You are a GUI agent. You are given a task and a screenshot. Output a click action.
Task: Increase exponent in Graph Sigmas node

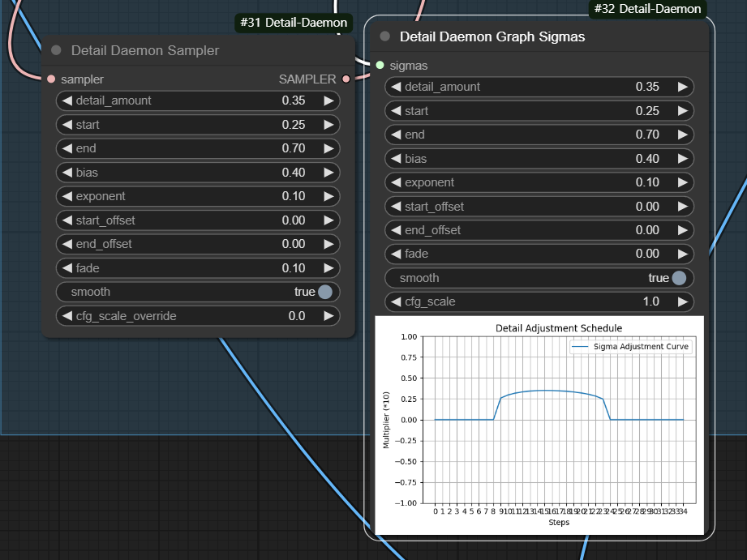click(x=683, y=182)
